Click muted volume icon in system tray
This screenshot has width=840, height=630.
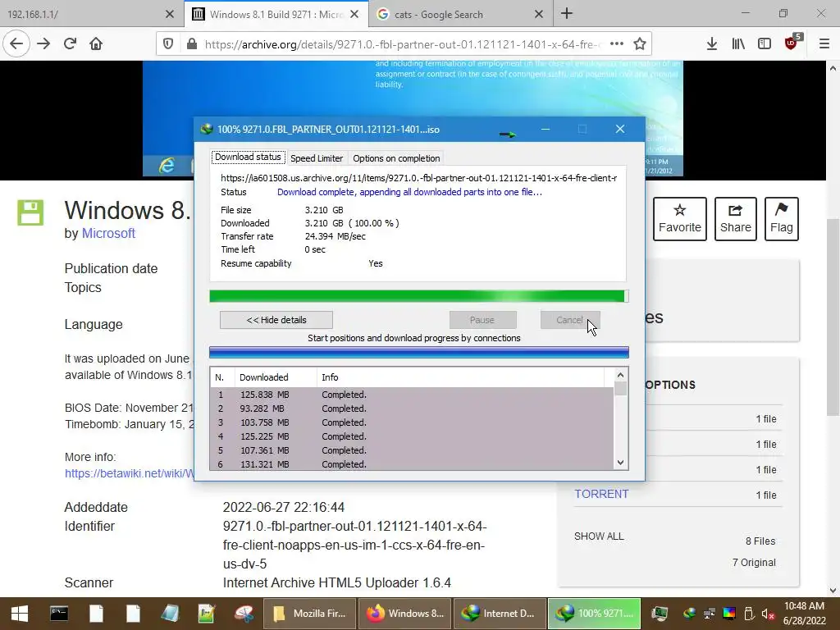click(768, 614)
